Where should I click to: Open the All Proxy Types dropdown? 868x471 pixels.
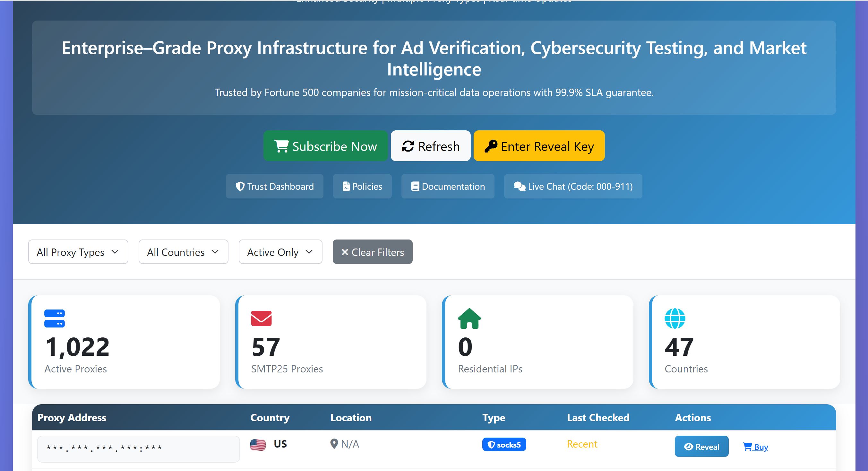tap(78, 252)
